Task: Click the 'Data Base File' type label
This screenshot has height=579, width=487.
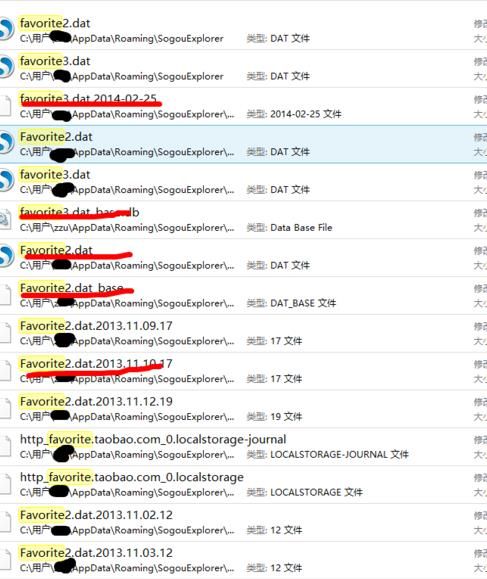Action: (x=301, y=228)
